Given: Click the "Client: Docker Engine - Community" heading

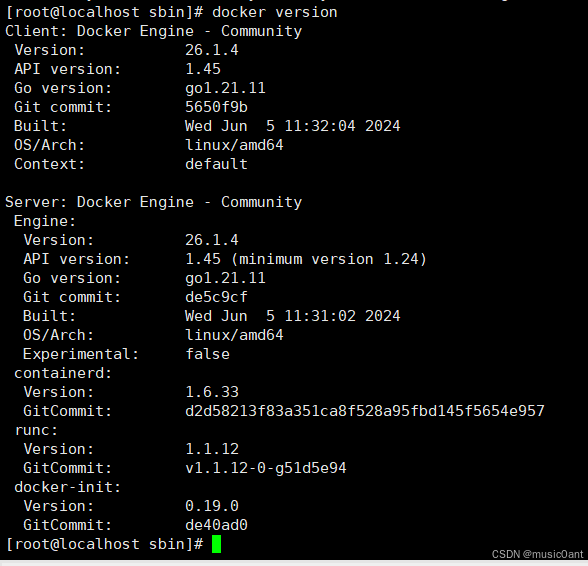Looking at the screenshot, I should 153,31.
